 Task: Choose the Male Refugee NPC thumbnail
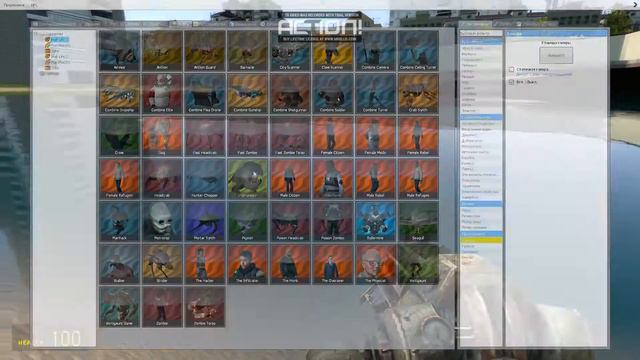pos(418,179)
